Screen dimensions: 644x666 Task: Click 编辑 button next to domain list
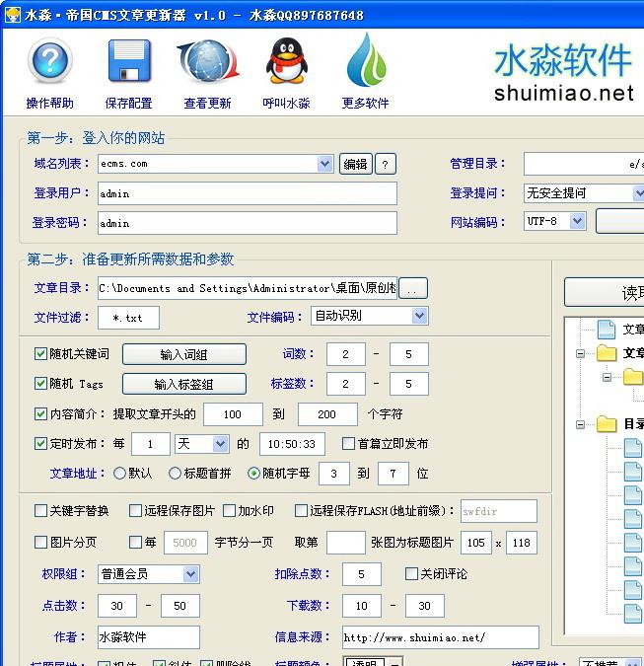(355, 164)
